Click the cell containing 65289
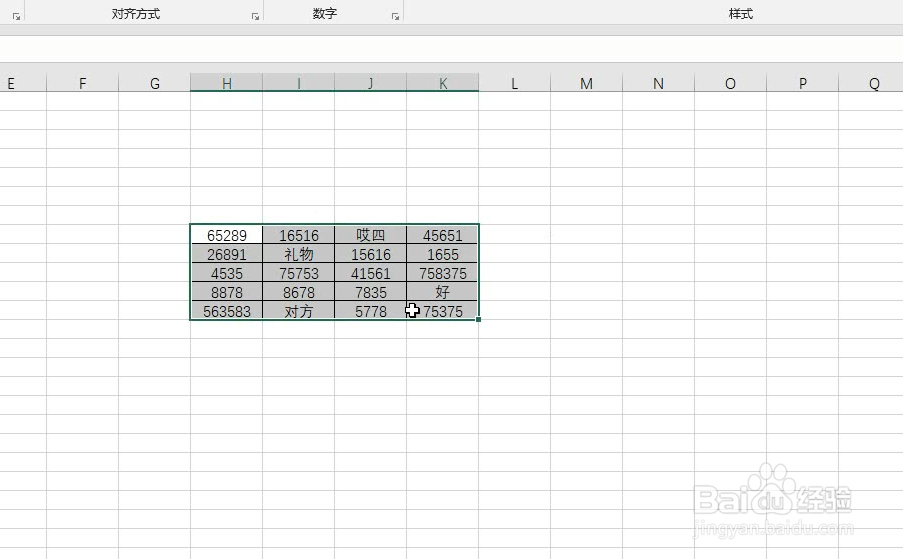Screen dimensions: 903x559 point(226,234)
